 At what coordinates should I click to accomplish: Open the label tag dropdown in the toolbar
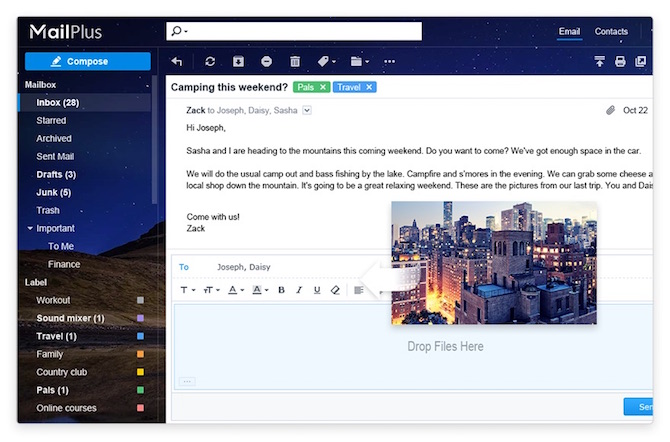click(326, 62)
